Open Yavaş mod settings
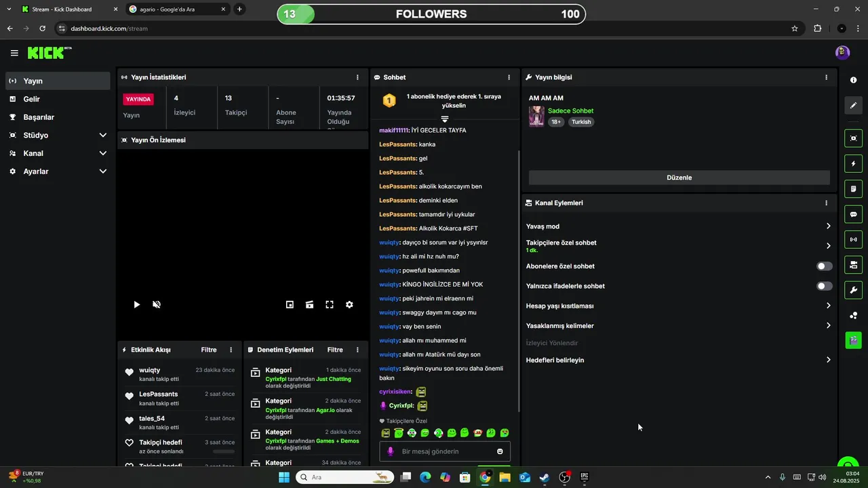Viewport: 868px width, 488px height. pos(678,226)
